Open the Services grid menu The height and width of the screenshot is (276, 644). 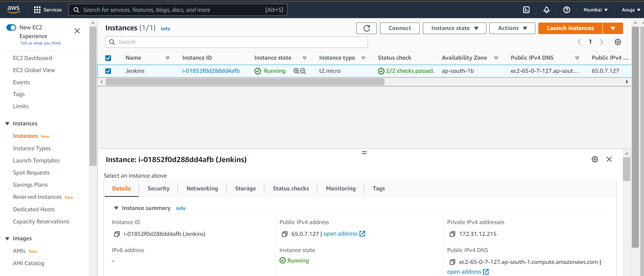[x=48, y=10]
